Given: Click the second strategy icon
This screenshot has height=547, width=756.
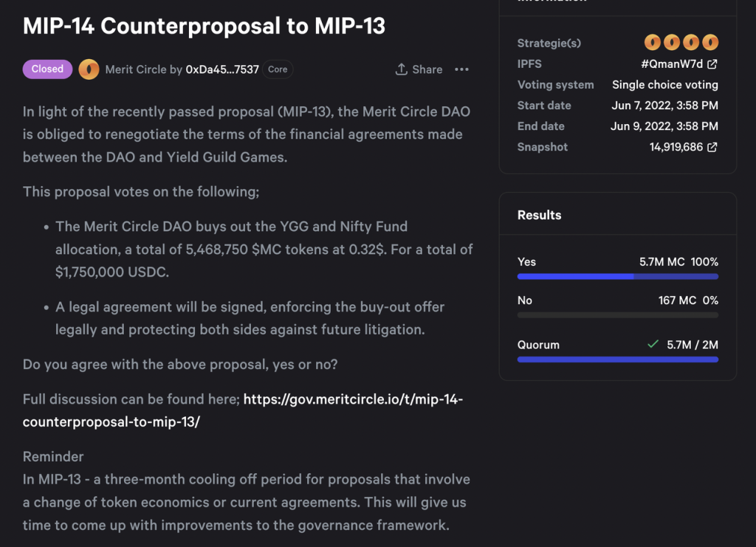Looking at the screenshot, I should coord(672,43).
